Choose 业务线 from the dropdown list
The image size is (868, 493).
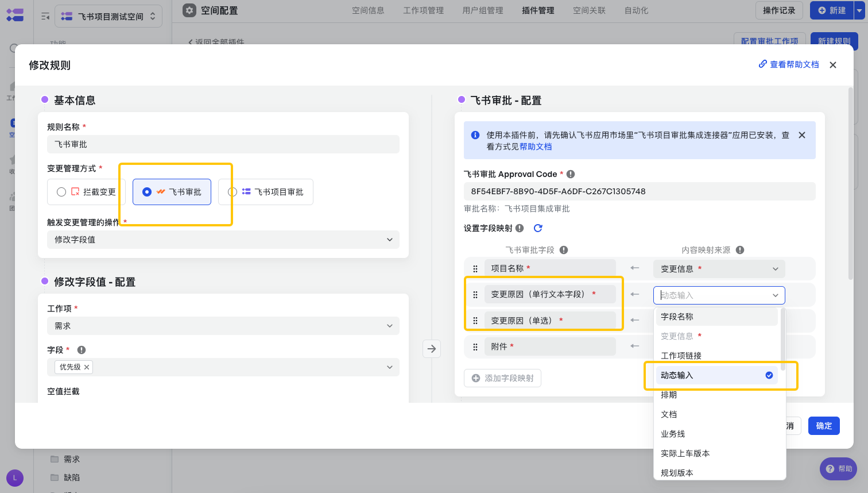pyautogui.click(x=717, y=434)
